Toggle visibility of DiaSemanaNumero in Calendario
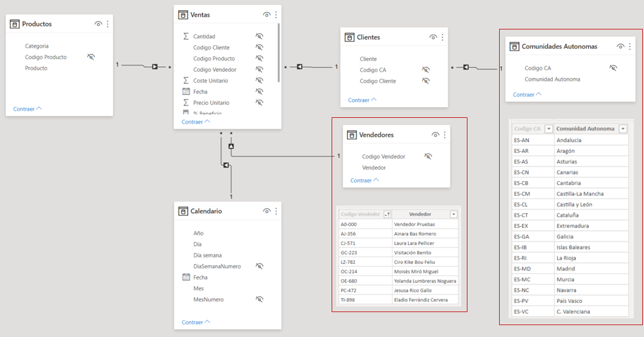Image resolution: width=644 pixels, height=337 pixels. click(x=259, y=266)
